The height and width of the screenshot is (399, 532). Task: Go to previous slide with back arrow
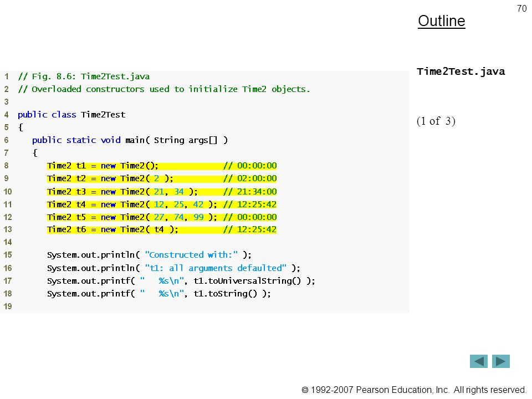(478, 361)
